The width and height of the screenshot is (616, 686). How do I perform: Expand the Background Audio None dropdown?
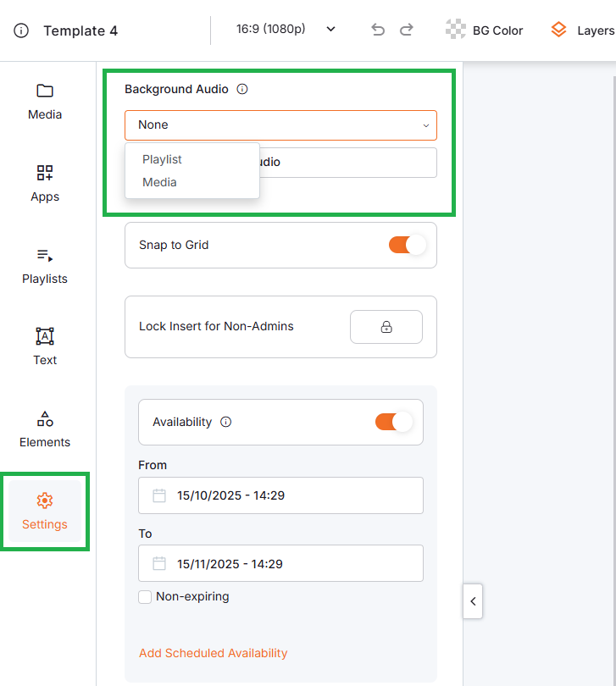click(280, 125)
